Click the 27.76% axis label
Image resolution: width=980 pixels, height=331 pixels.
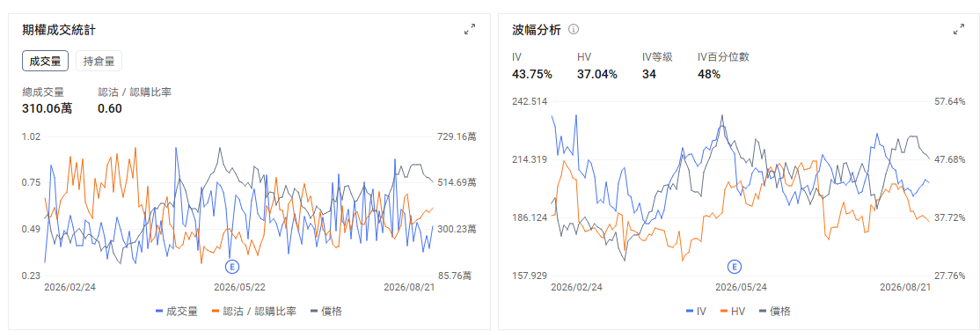pos(951,276)
